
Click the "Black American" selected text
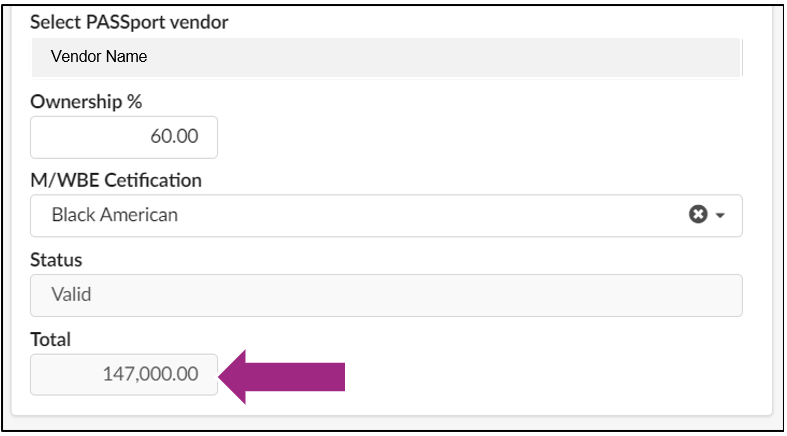114,215
